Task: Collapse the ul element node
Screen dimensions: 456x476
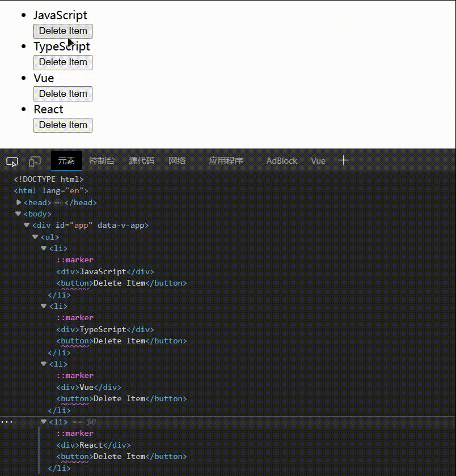Action: click(x=35, y=237)
